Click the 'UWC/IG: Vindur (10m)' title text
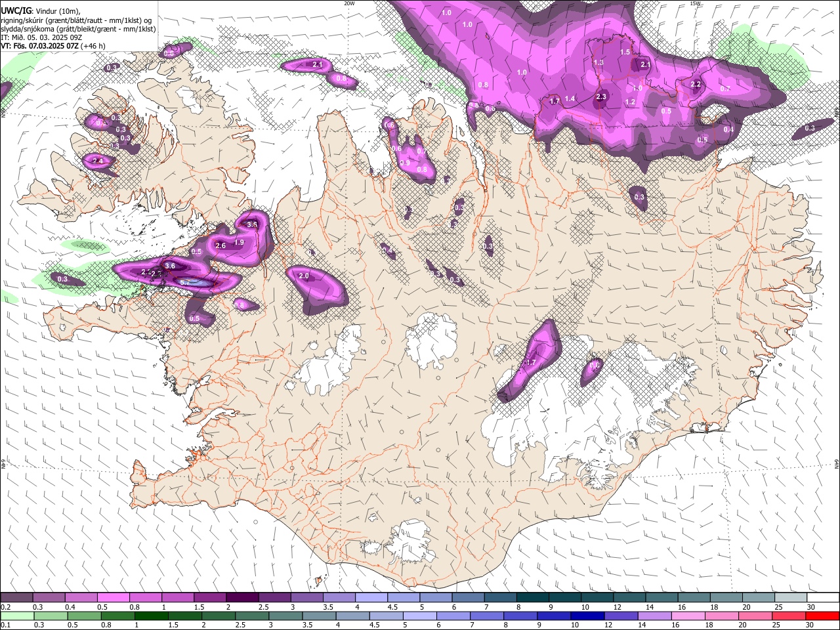840x630 pixels. pos(40,10)
